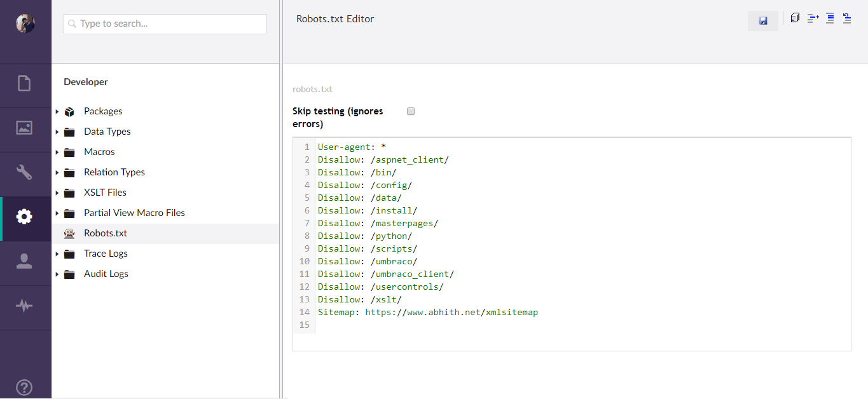Select the Developer gear icon in sidebar
The height and width of the screenshot is (399, 868).
coord(24,216)
